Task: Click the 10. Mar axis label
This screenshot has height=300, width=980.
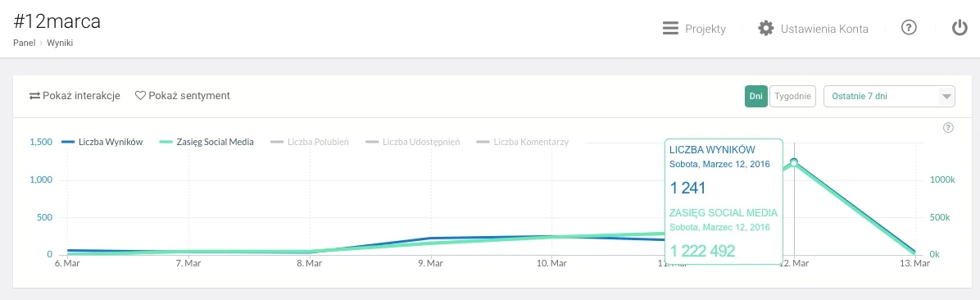Action: click(552, 265)
